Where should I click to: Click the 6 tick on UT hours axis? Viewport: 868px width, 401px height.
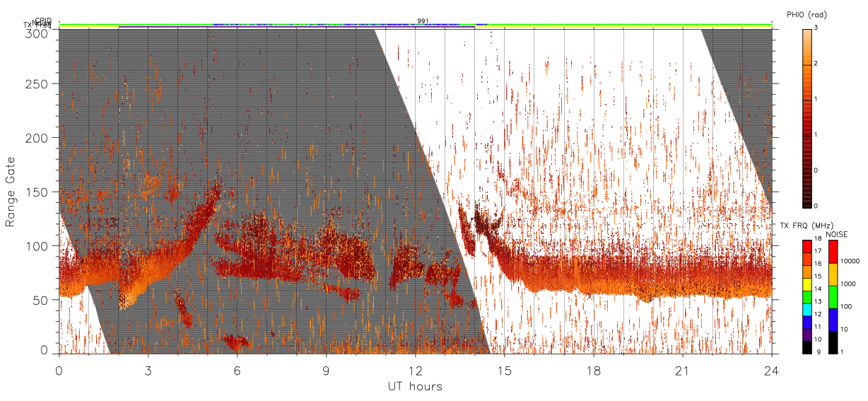(x=237, y=370)
